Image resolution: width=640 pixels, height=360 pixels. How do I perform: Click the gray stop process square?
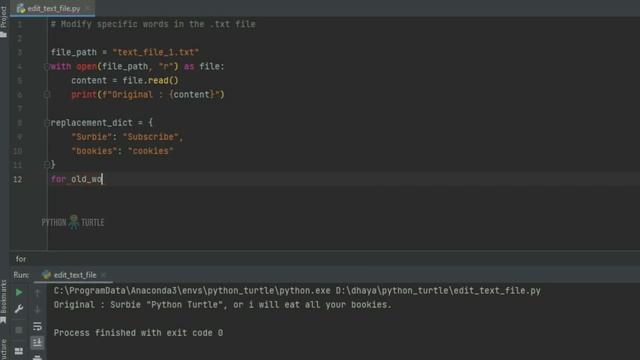click(19, 330)
